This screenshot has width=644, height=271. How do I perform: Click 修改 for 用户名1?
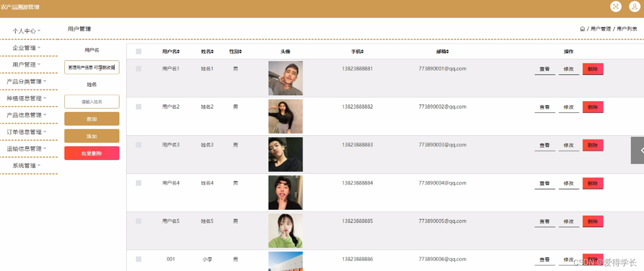(569, 69)
